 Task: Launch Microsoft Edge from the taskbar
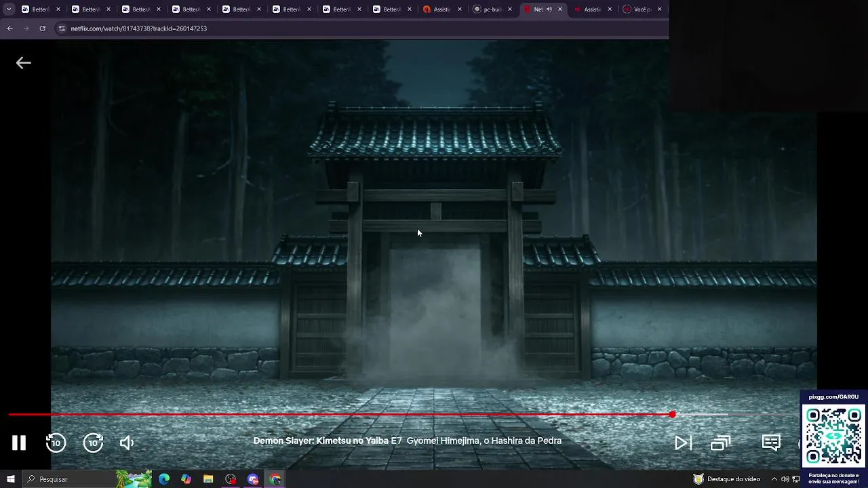[164, 479]
